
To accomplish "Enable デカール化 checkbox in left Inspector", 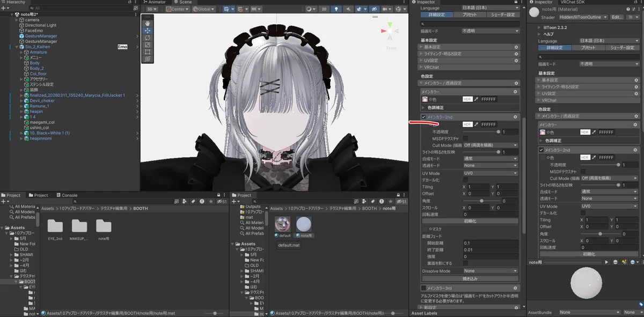I will tap(465, 180).
